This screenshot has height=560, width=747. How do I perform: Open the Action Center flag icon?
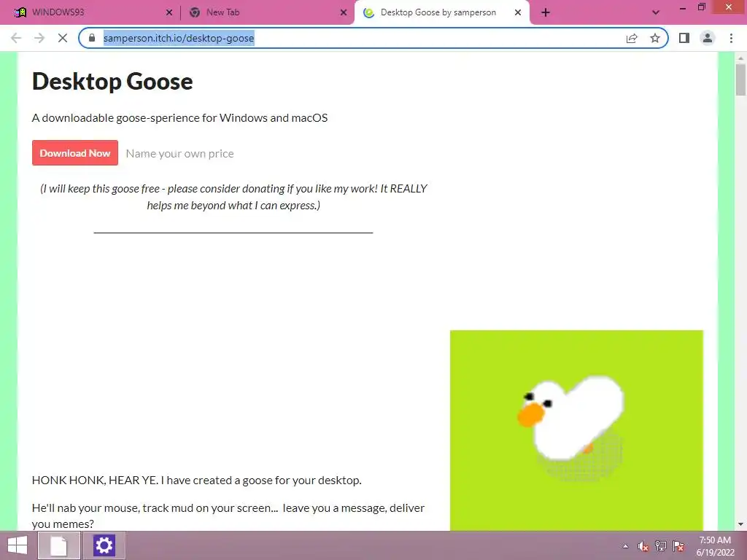pyautogui.click(x=678, y=546)
